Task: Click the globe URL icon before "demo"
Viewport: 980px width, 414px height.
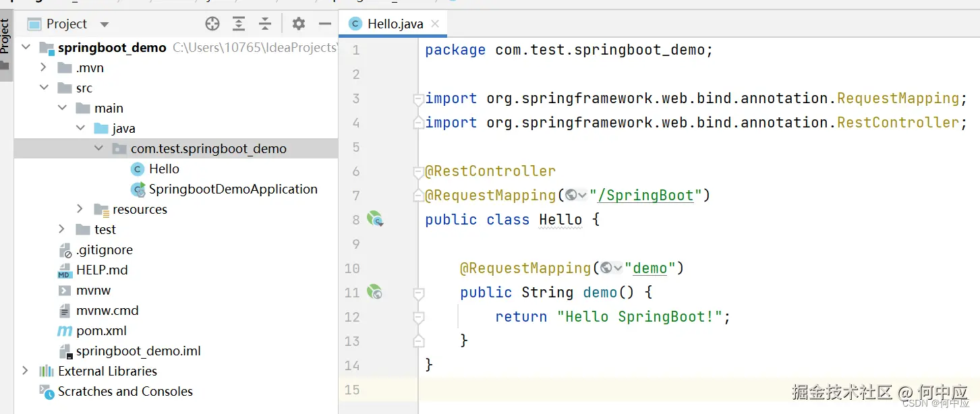Action: [x=608, y=268]
